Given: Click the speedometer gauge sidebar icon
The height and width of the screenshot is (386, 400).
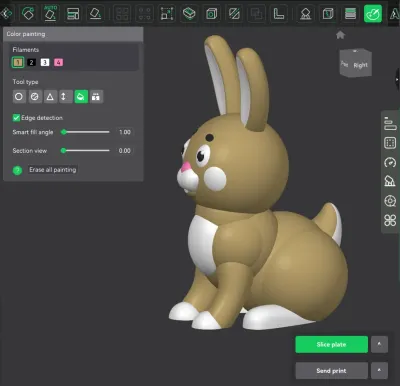Looking at the screenshot, I should coord(390,162).
